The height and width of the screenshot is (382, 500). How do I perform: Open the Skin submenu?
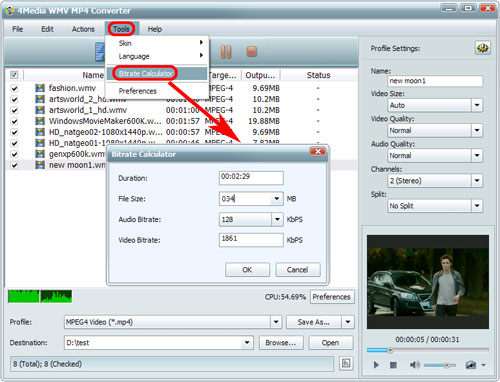(157, 43)
